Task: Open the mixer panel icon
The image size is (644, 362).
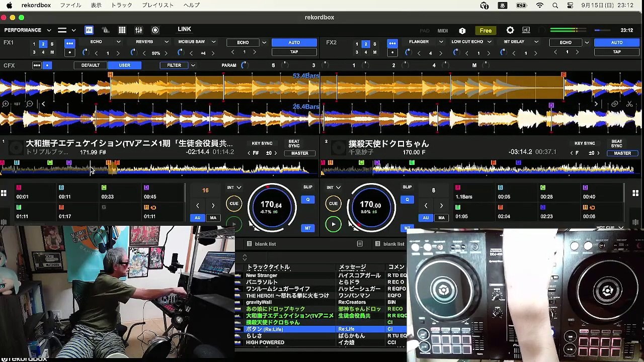Action: [138, 30]
